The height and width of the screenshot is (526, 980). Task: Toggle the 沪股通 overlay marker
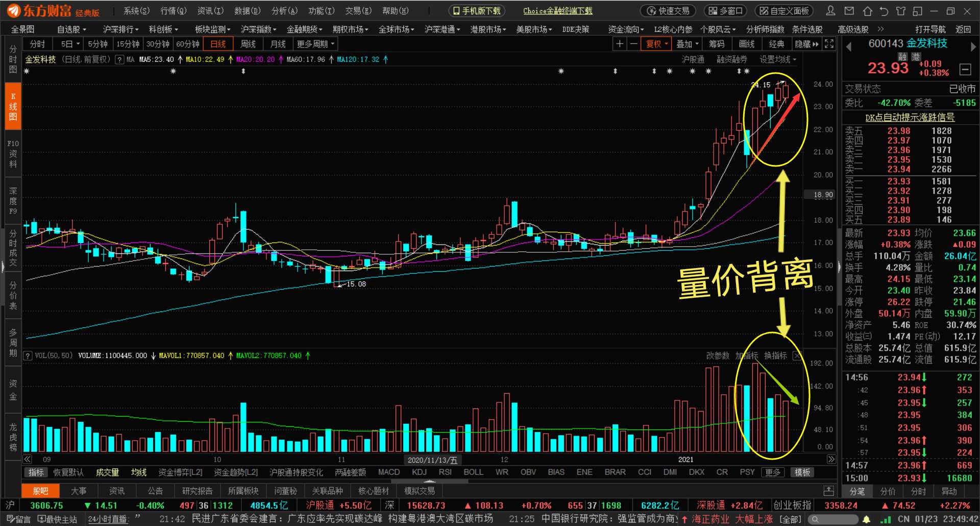coord(693,60)
